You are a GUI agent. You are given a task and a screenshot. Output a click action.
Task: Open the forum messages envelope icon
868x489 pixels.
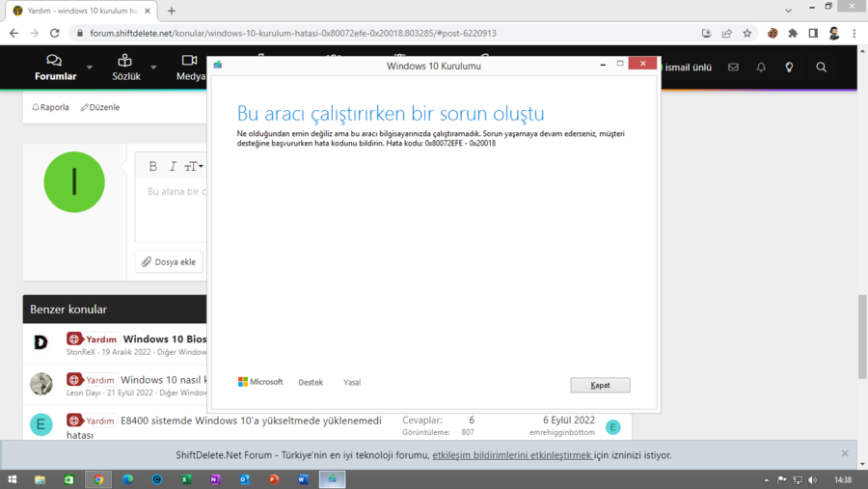click(x=733, y=67)
